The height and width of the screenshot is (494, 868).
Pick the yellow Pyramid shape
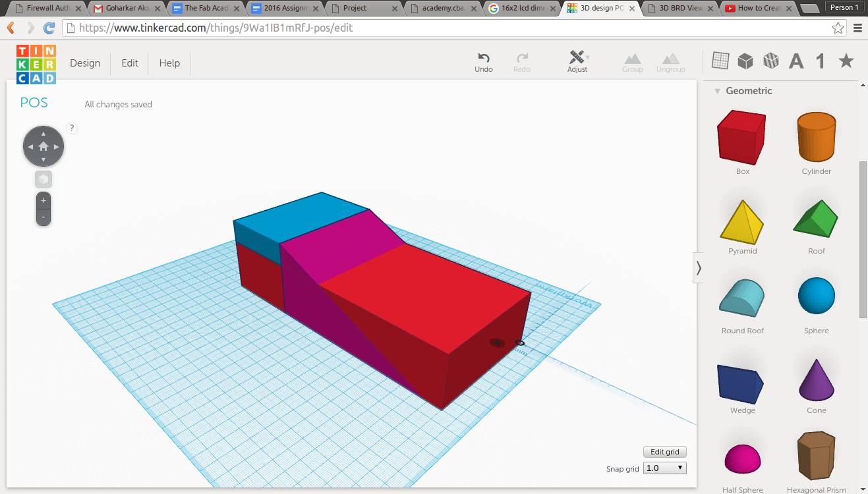tap(742, 222)
